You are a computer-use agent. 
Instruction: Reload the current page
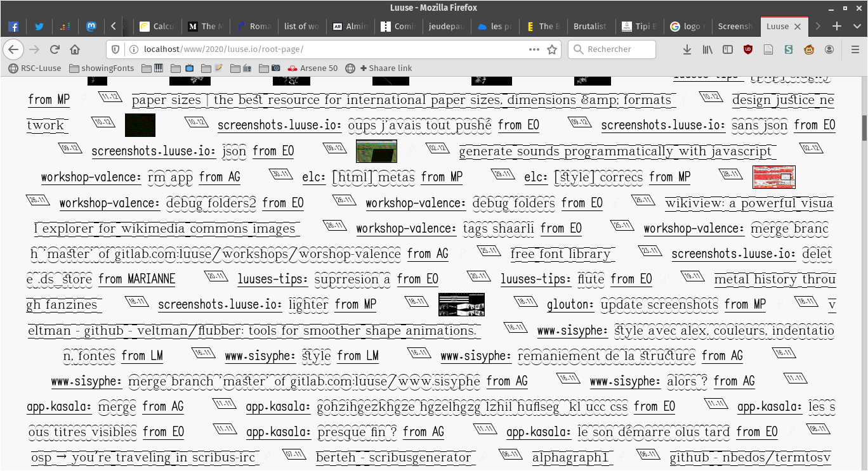click(55, 49)
